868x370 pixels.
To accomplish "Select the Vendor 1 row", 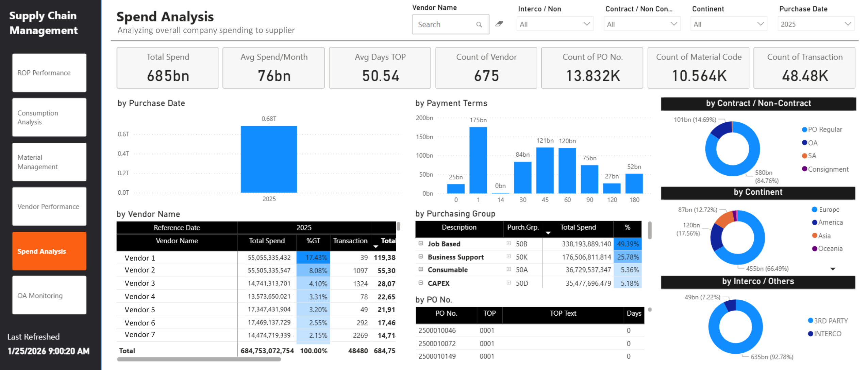I will [x=256, y=258].
